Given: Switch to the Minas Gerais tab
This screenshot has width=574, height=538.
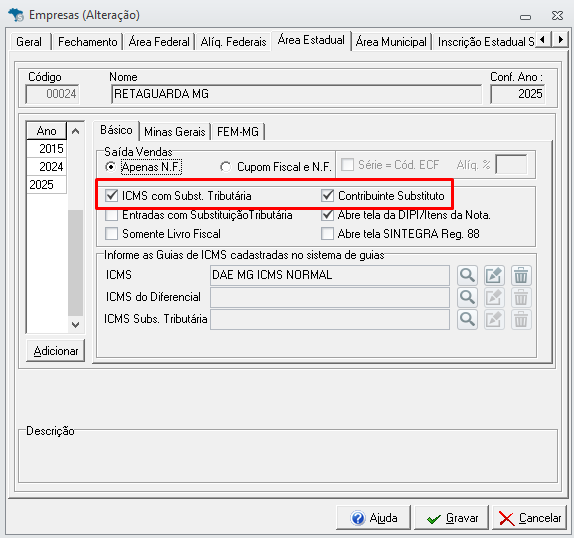Looking at the screenshot, I should (175, 132).
